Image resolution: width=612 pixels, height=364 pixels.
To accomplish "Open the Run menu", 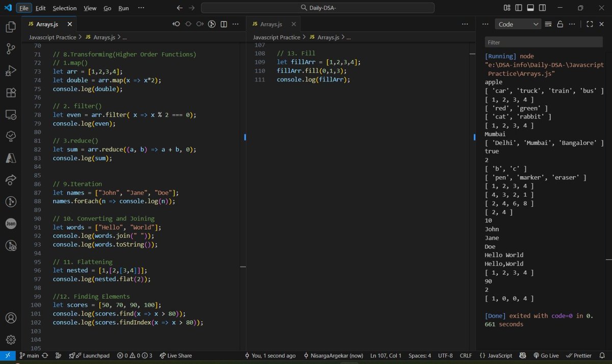I will pos(123,8).
